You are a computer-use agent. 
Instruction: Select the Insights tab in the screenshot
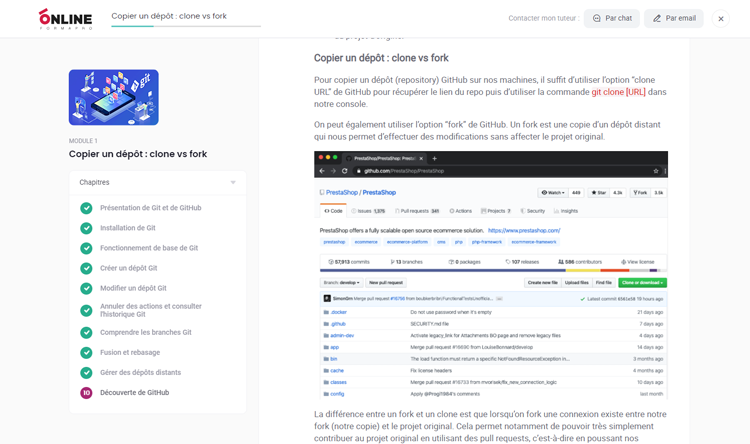point(566,211)
